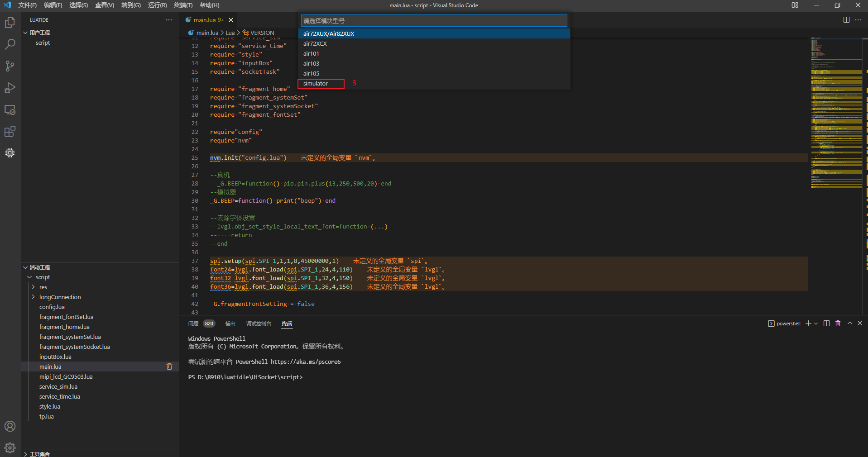Open config.lua in the file tree
Screen dimensions: 868x457
[100, 307]
